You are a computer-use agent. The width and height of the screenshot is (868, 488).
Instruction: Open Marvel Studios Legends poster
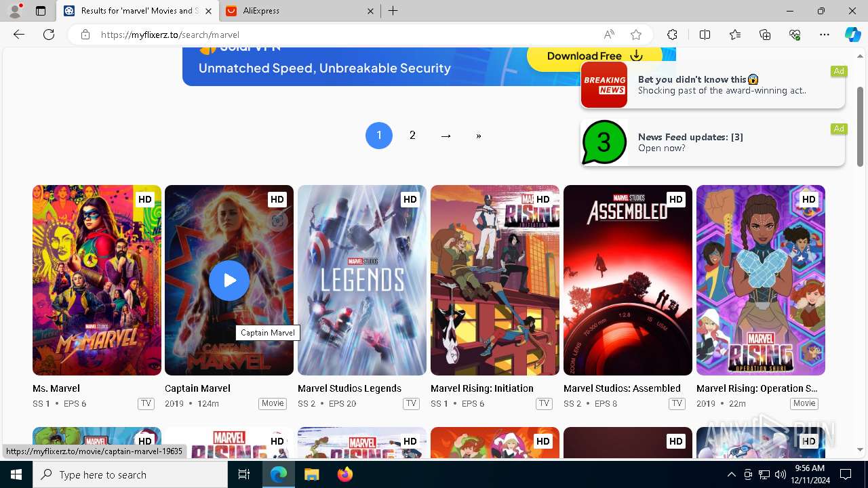pos(362,280)
